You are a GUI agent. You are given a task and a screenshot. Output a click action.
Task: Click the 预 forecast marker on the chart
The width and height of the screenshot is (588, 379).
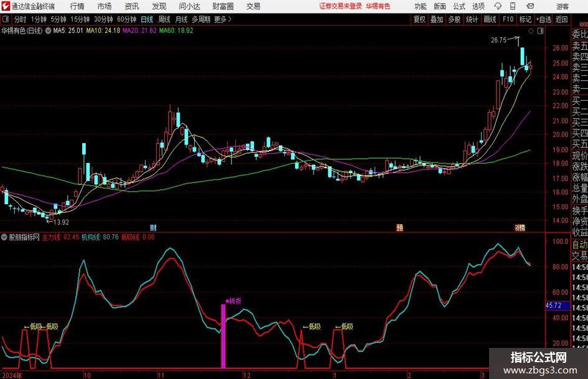(x=399, y=227)
